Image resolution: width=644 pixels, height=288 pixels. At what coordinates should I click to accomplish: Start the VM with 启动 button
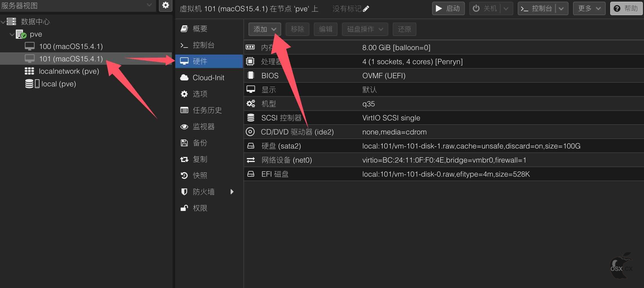pyautogui.click(x=448, y=8)
